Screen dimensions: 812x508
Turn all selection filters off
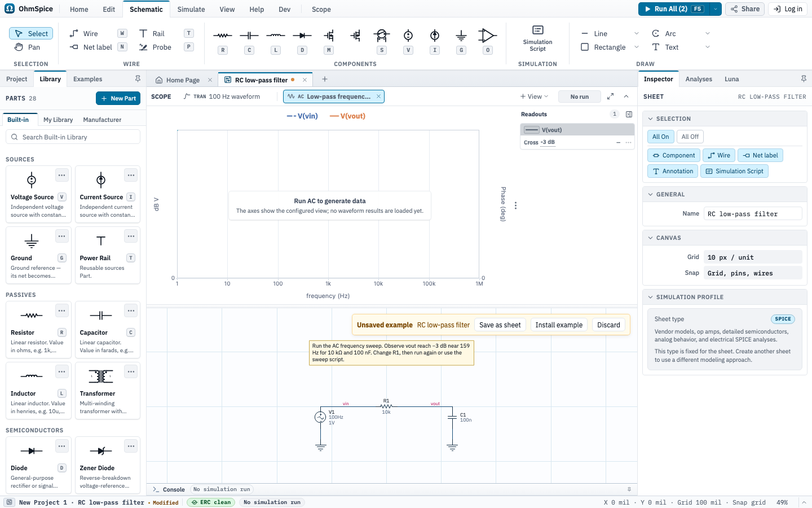[x=690, y=137]
